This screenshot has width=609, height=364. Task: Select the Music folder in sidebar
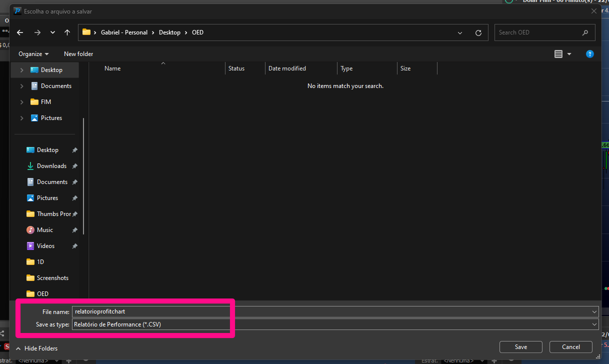(44, 230)
